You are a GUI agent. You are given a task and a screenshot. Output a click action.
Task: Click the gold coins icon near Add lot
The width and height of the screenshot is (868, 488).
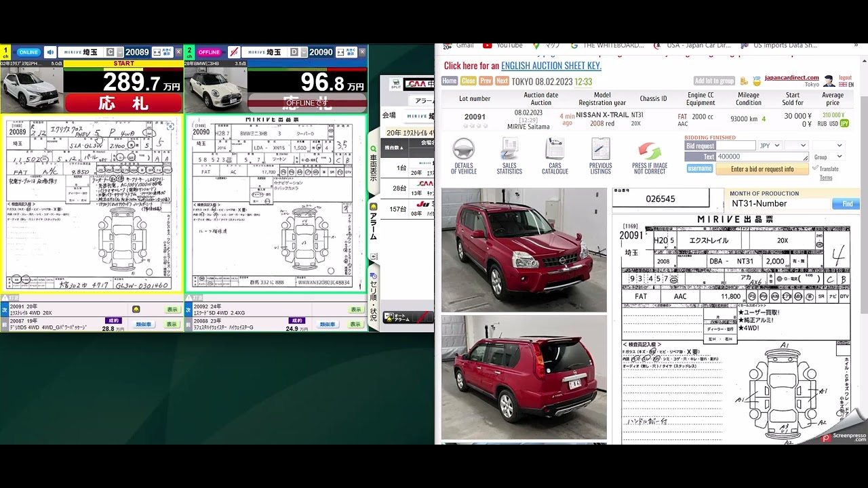[744, 81]
